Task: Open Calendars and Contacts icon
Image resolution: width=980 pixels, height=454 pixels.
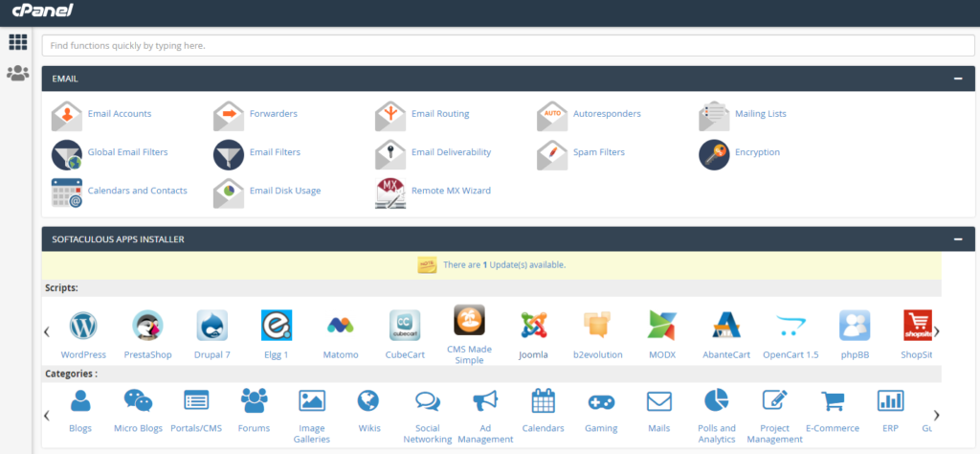Action: click(x=67, y=193)
